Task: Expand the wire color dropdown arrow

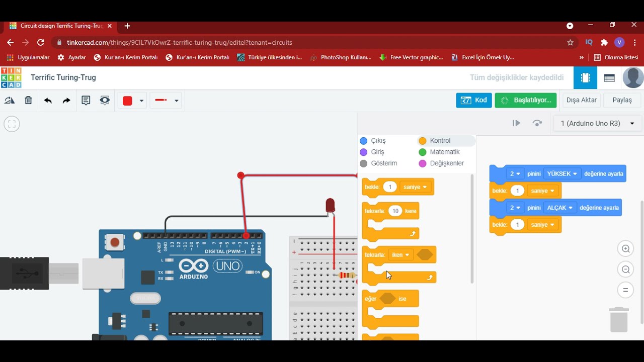Action: [141, 101]
